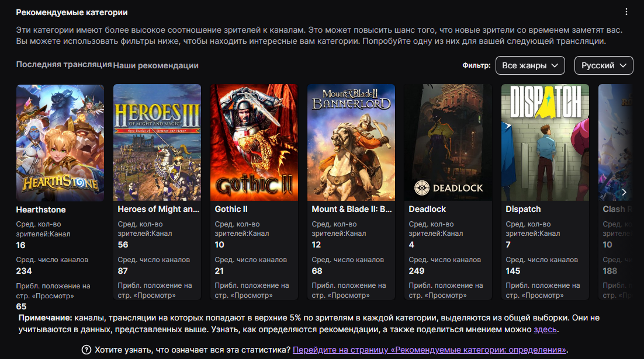This screenshot has height=359, width=644.
Task: Open the three-dot options menu
Action: [626, 12]
